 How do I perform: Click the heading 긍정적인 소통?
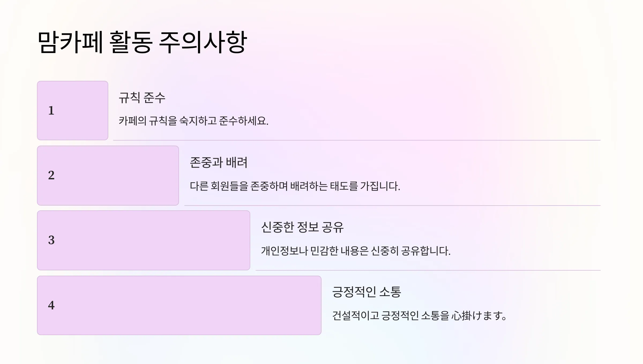(367, 292)
